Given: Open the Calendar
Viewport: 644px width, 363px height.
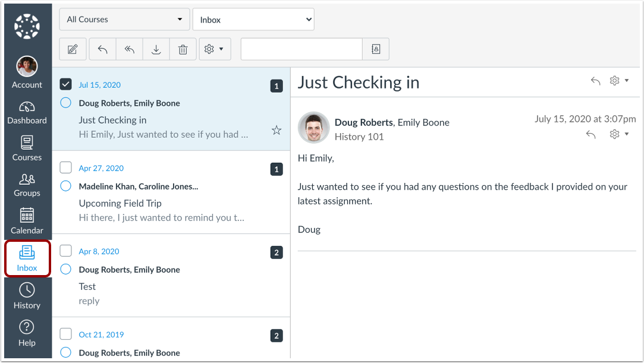Looking at the screenshot, I should tap(27, 221).
